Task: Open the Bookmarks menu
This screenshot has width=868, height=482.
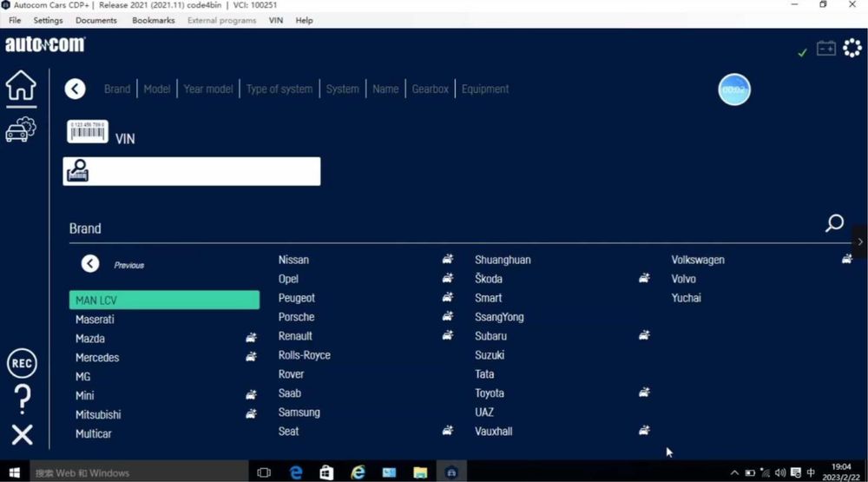Action: point(154,21)
